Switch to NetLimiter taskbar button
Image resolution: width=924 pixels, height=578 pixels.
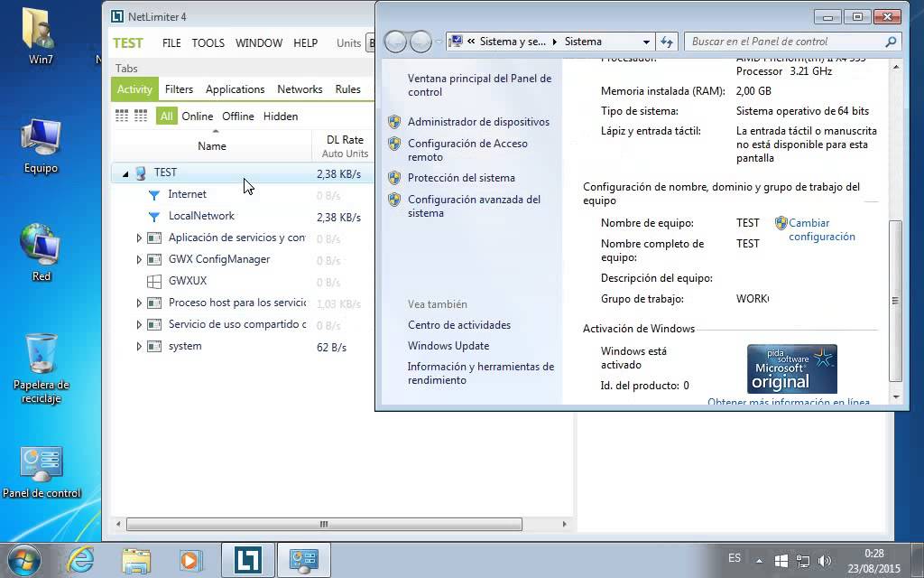247,559
